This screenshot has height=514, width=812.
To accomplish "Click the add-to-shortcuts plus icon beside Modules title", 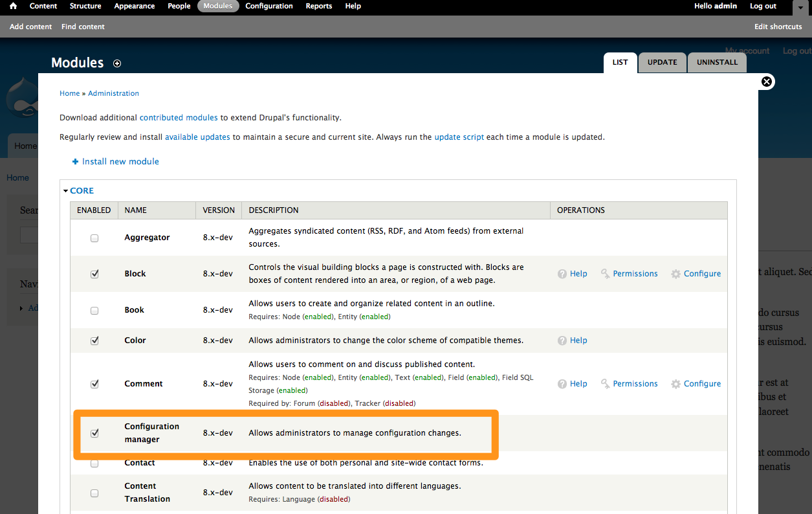I will tap(117, 63).
